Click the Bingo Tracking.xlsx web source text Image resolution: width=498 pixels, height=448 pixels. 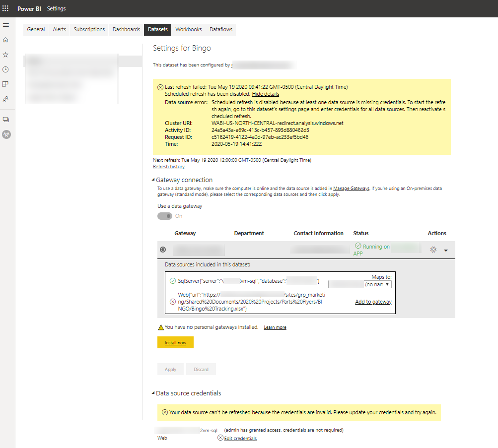pyautogui.click(x=251, y=302)
